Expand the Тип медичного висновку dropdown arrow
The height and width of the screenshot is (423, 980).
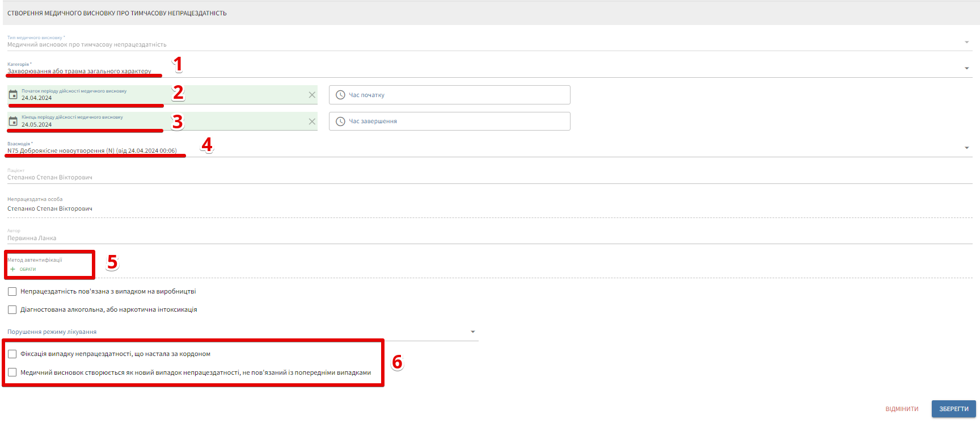966,42
